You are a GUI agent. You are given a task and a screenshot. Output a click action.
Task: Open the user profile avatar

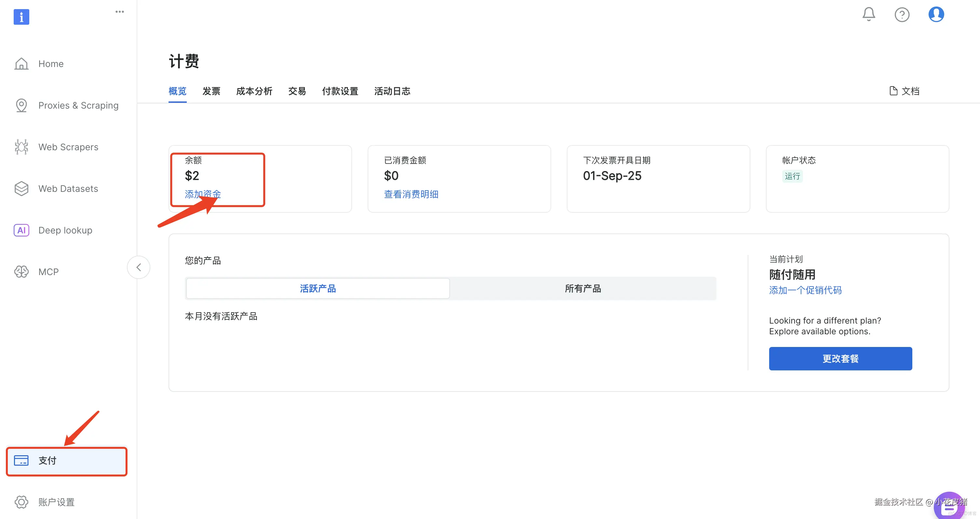[936, 14]
